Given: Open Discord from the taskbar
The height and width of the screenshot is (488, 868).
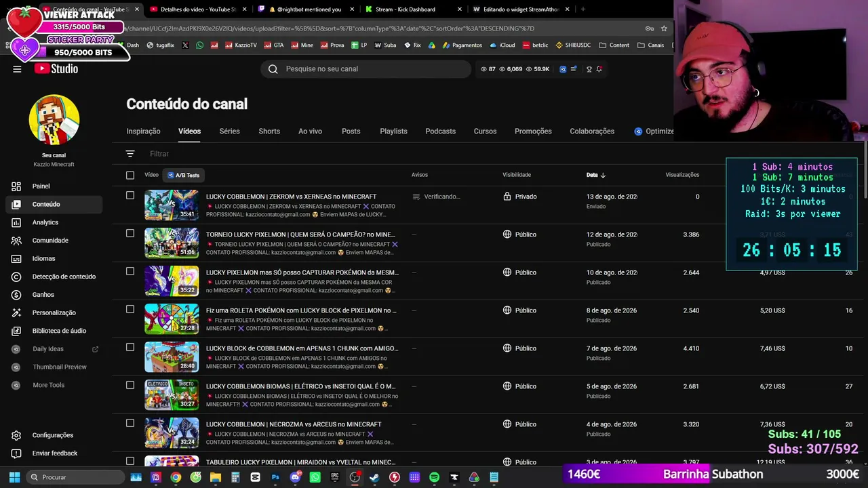Looking at the screenshot, I should (295, 477).
